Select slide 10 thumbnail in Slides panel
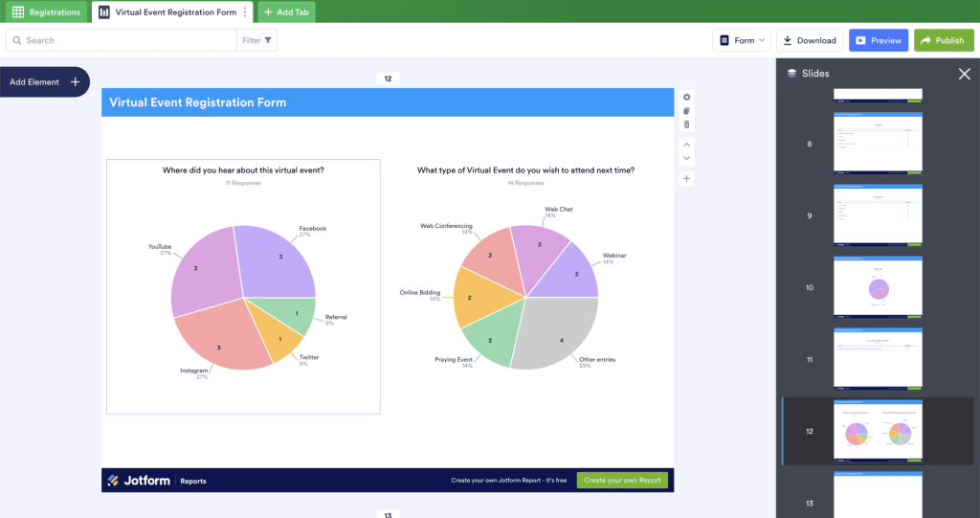This screenshot has height=518, width=980. [878, 288]
